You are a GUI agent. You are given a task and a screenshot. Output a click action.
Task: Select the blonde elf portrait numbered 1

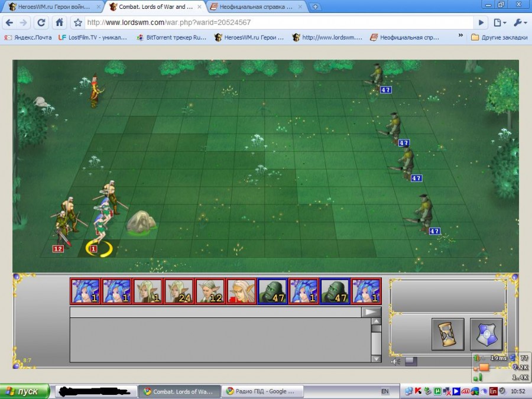[x=147, y=291]
